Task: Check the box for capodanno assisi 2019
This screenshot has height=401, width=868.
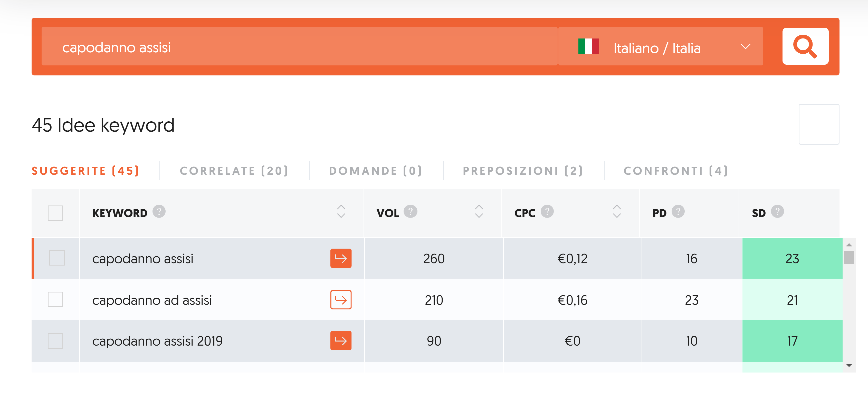Action: (x=56, y=341)
